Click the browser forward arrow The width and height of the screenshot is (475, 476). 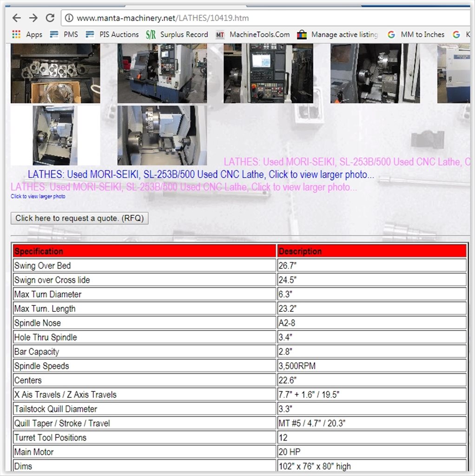(33, 18)
